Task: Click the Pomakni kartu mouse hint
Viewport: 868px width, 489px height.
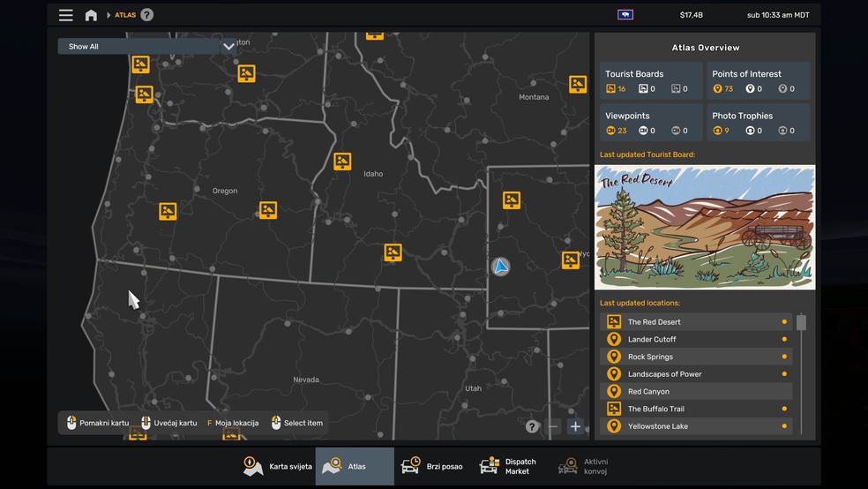Action: pos(97,423)
